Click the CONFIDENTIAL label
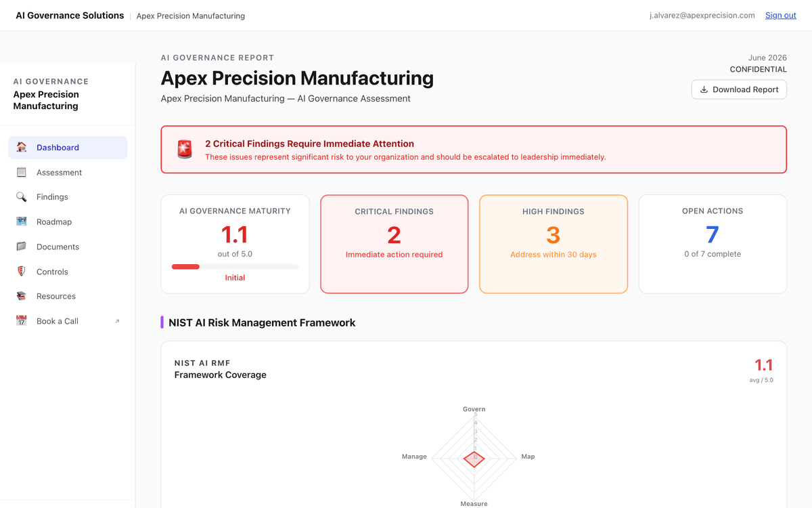This screenshot has width=812, height=508. tap(758, 69)
